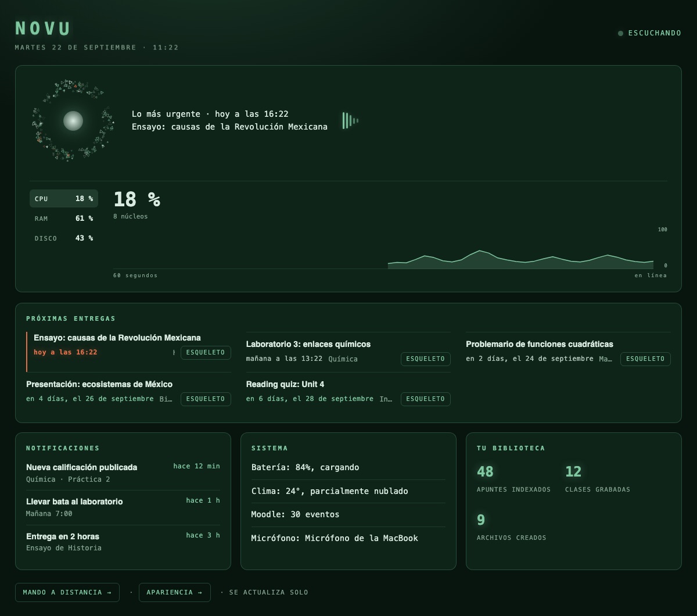Open Mando a distancia
The width and height of the screenshot is (697, 616).
[x=67, y=592]
